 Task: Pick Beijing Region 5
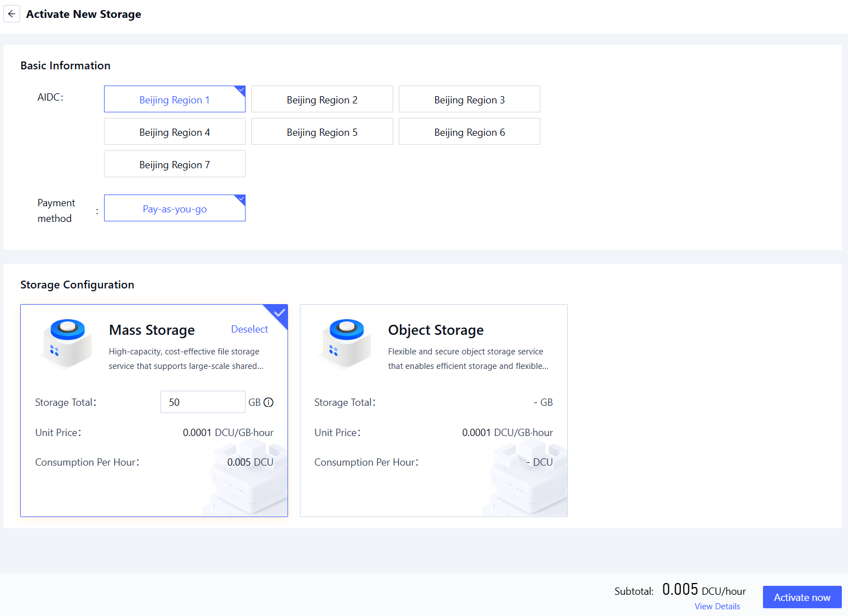coord(322,132)
